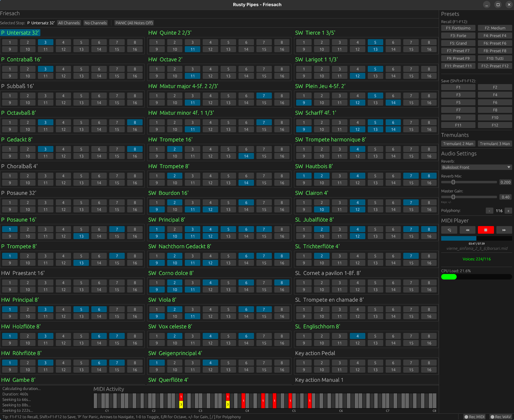Seek within the MIDI progress bar
Screen dimensions: 514x420
click(476, 239)
